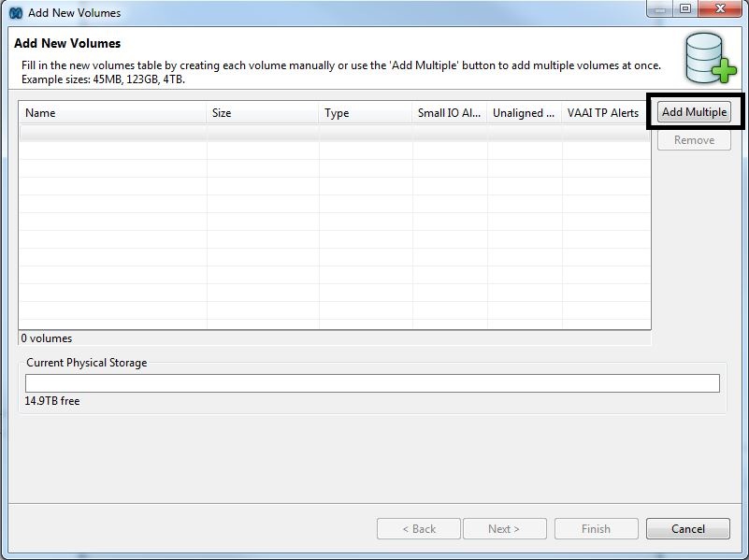Screen dimensions: 749x560
Task: Sort by the Name column header
Action: pyautogui.click(x=112, y=113)
